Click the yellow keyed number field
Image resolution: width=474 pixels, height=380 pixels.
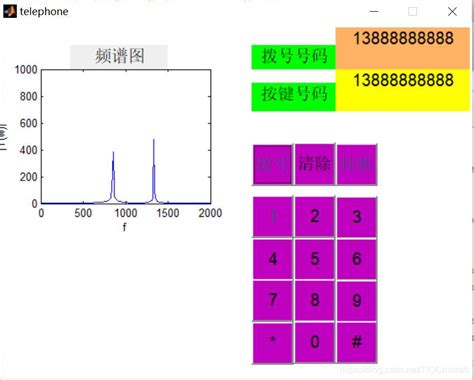tap(403, 90)
